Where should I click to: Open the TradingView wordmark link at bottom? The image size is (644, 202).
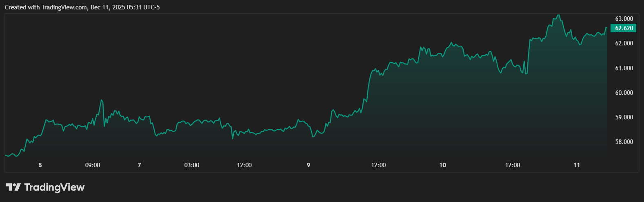(x=54, y=187)
